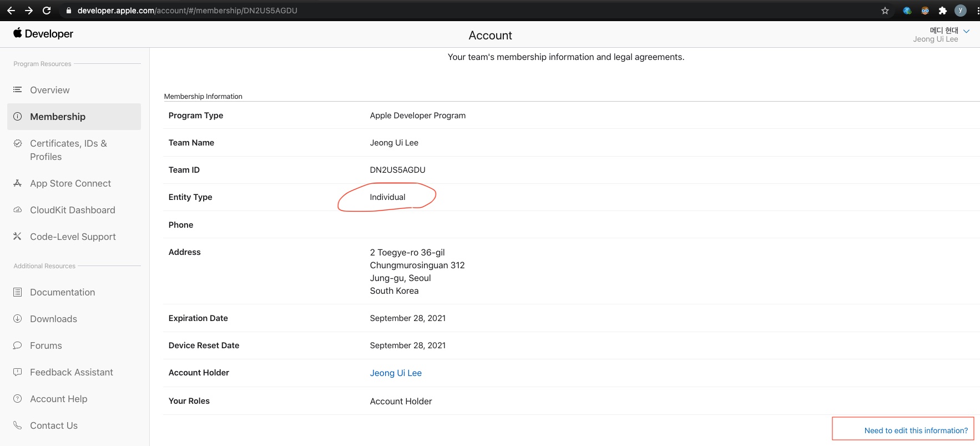The height and width of the screenshot is (446, 980).
Task: Click the 'South Korea' address line
Action: [x=395, y=291]
